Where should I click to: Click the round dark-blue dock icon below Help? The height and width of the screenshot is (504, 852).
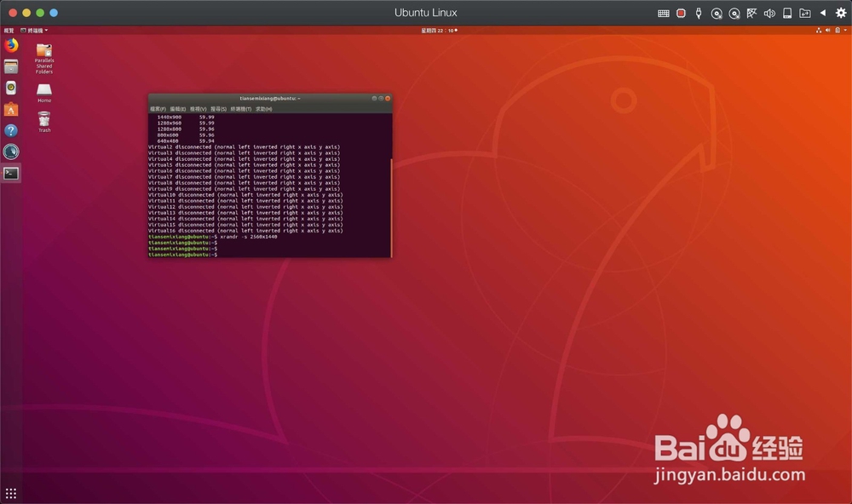tap(11, 152)
